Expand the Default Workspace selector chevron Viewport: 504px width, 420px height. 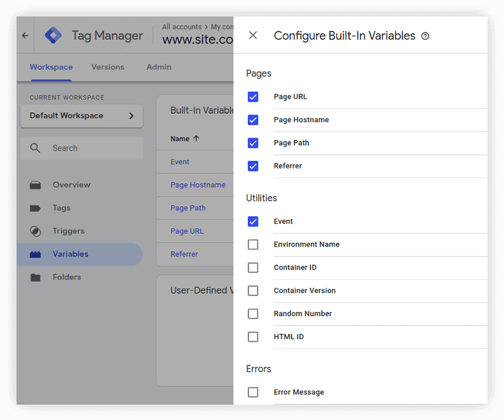pyautogui.click(x=131, y=116)
